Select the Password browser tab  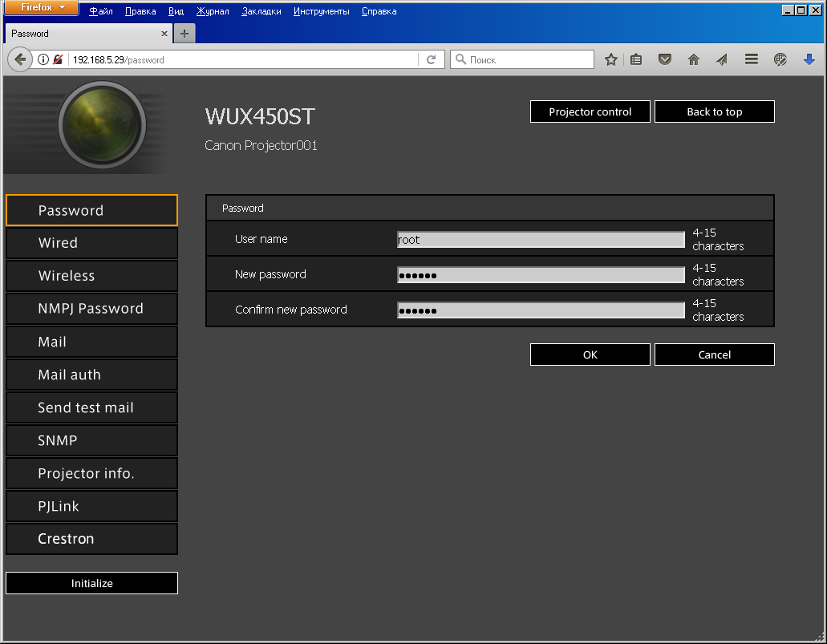[x=88, y=34]
